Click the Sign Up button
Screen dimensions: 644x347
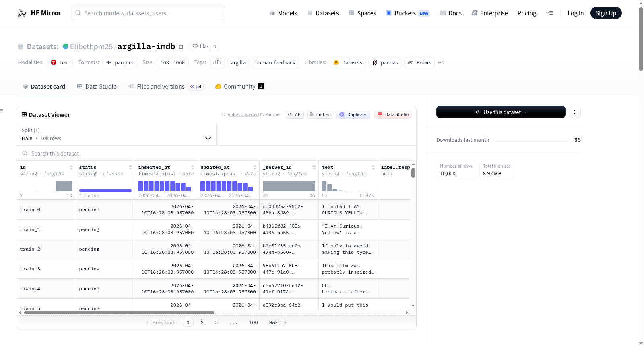(606, 13)
